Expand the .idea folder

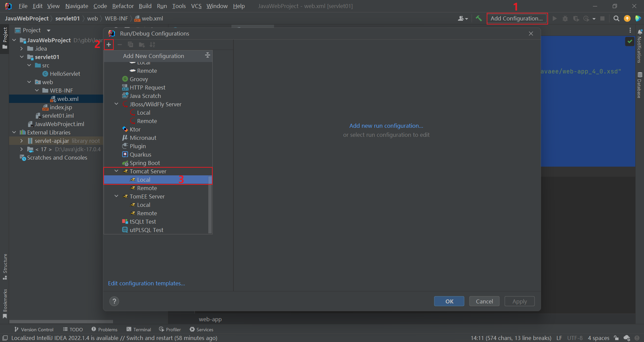pyautogui.click(x=21, y=48)
